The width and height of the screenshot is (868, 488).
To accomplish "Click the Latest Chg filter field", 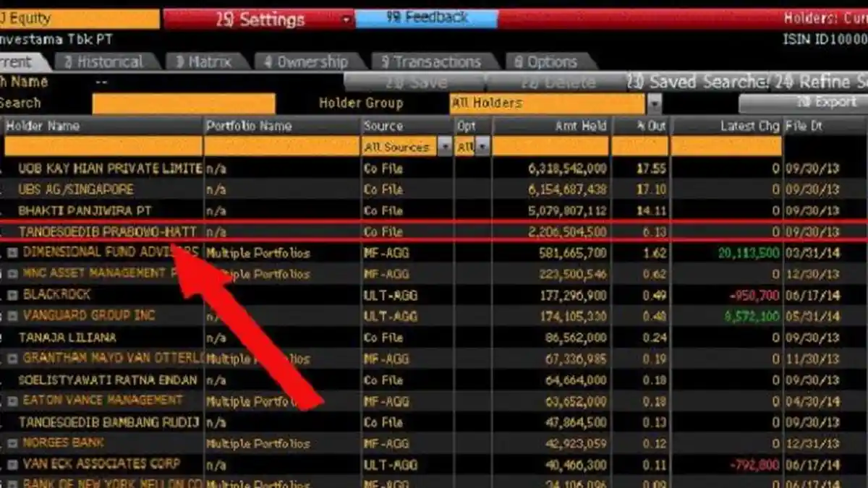I will [726, 147].
